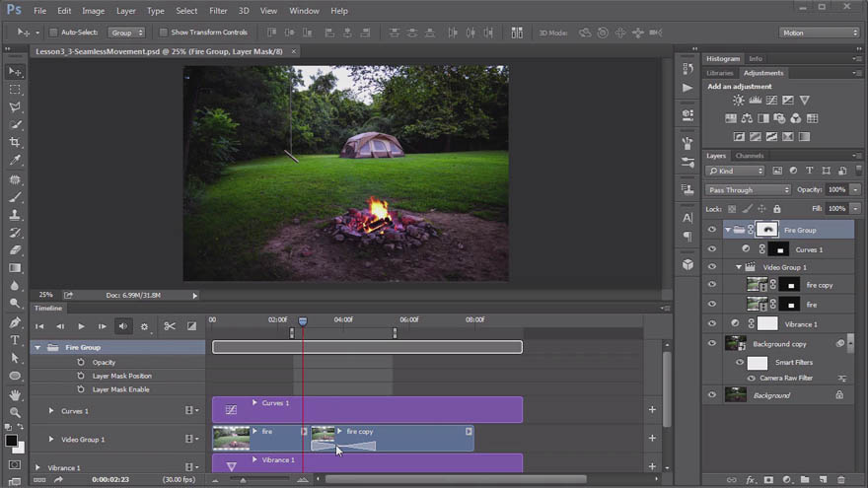Play the timeline
Screen dimensions: 868x488
pos(81,326)
